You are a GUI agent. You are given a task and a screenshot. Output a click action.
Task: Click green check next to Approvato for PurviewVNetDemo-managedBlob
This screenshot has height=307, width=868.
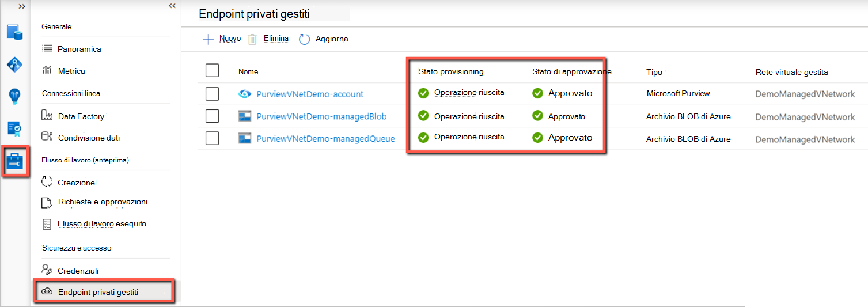(x=537, y=116)
